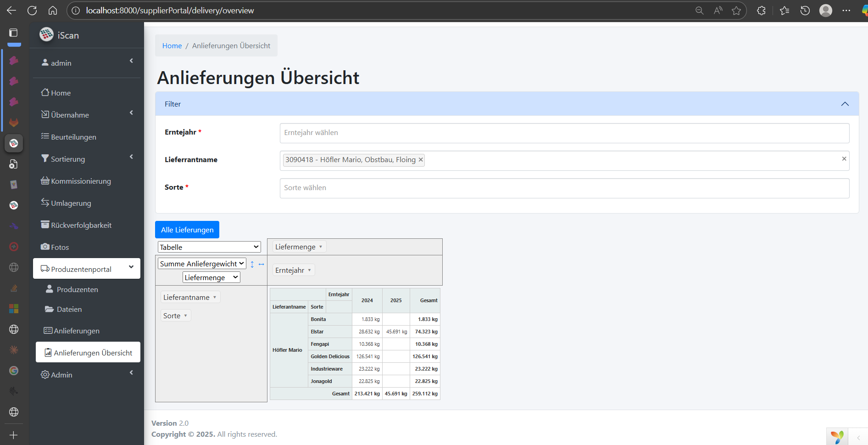Go to Kommissionierung menu item

(81, 181)
